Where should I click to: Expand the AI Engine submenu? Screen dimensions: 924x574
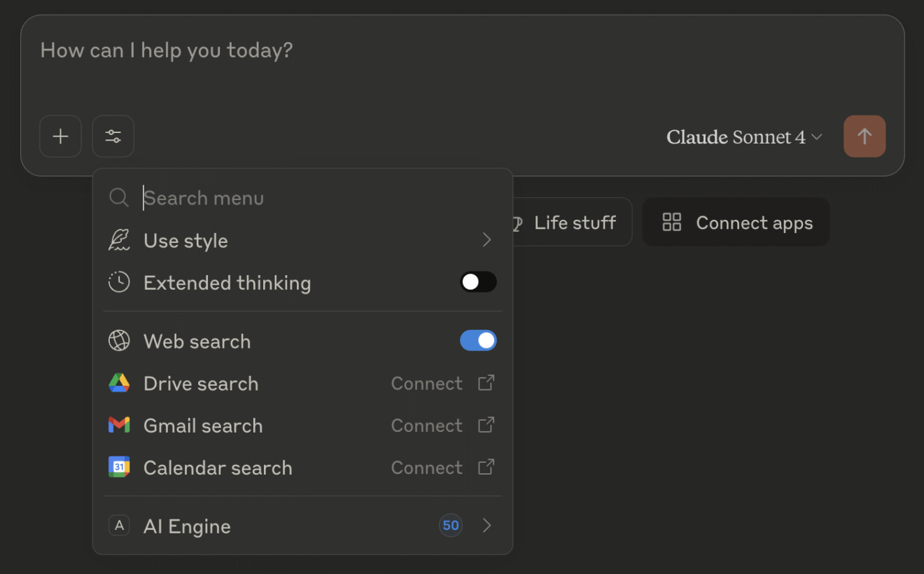486,525
